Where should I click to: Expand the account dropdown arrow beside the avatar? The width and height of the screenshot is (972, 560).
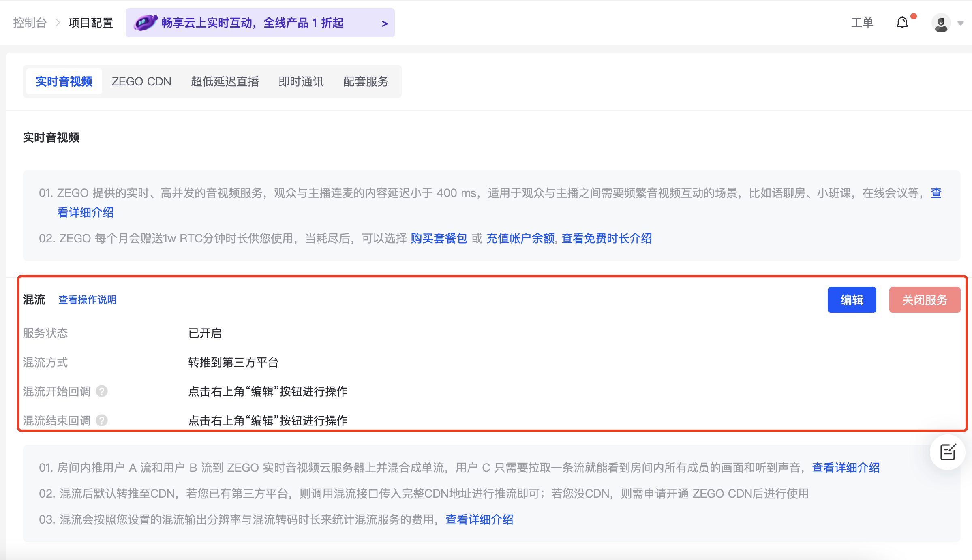pos(961,24)
